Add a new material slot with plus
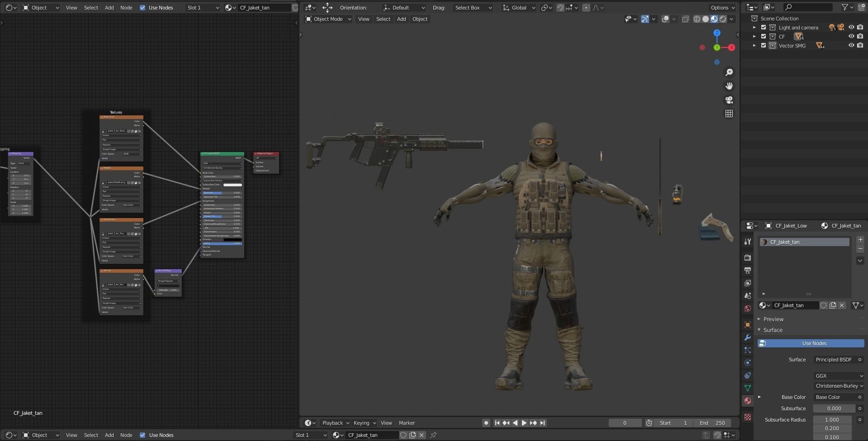This screenshot has height=441, width=868. [860, 240]
